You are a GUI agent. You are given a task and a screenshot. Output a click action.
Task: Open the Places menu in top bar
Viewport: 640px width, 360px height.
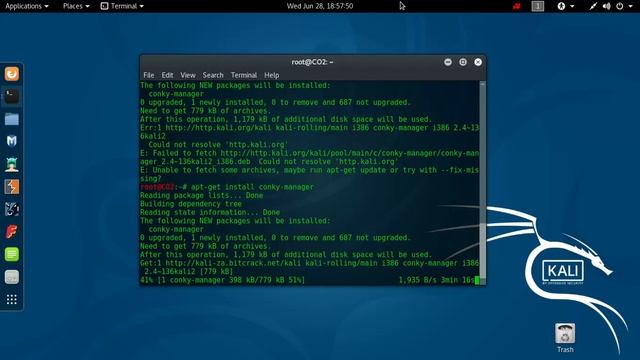pyautogui.click(x=76, y=6)
